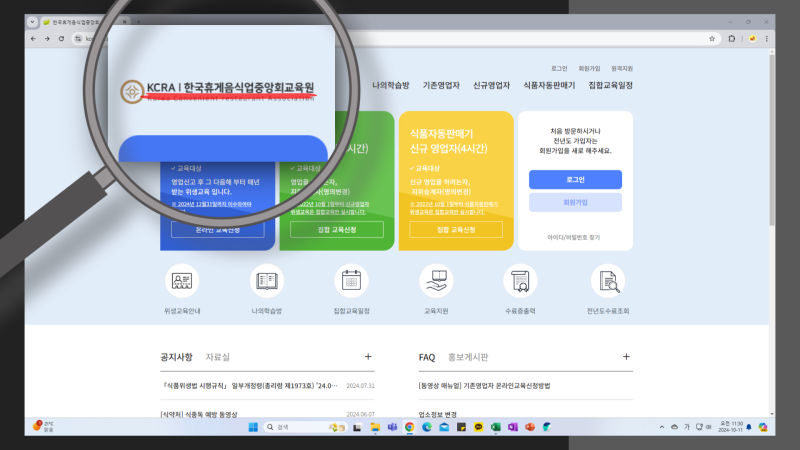800x450 pixels.
Task: Open Microsoft Edge from taskbar
Action: pyautogui.click(x=427, y=427)
